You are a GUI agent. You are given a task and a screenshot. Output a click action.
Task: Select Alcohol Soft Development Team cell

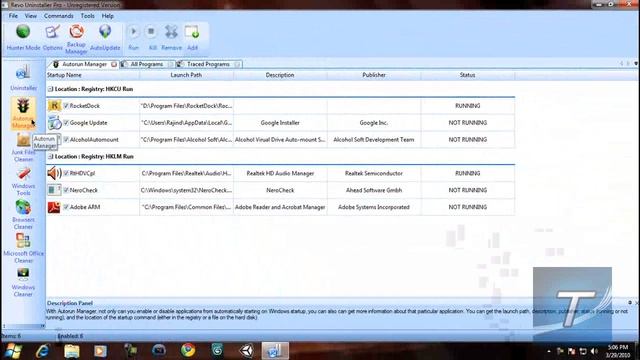(374, 140)
